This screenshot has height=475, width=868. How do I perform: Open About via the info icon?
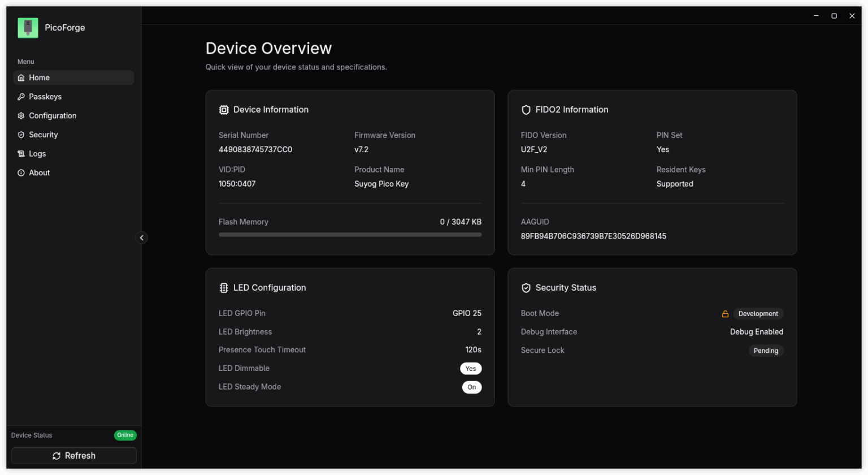(21, 172)
